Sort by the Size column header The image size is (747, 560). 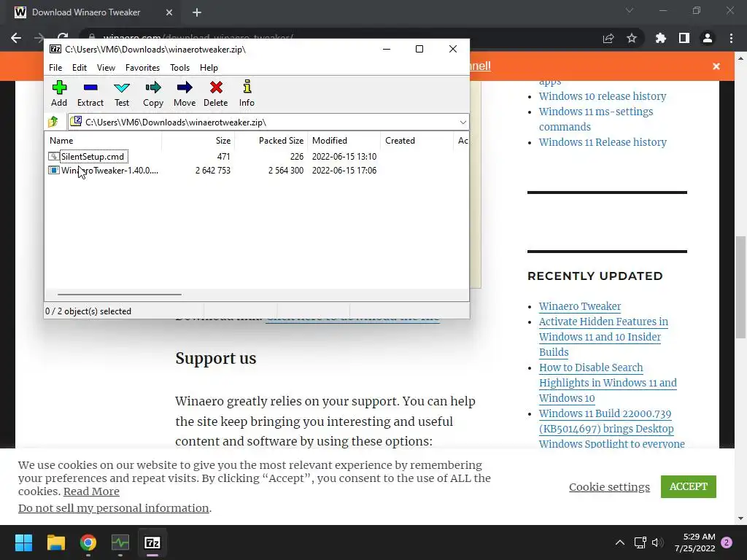pos(198,141)
